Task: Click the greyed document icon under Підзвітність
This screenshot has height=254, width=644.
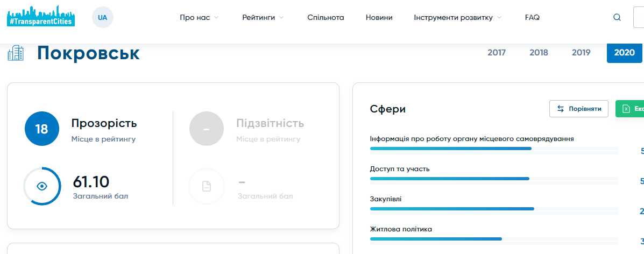Action: pos(207,186)
